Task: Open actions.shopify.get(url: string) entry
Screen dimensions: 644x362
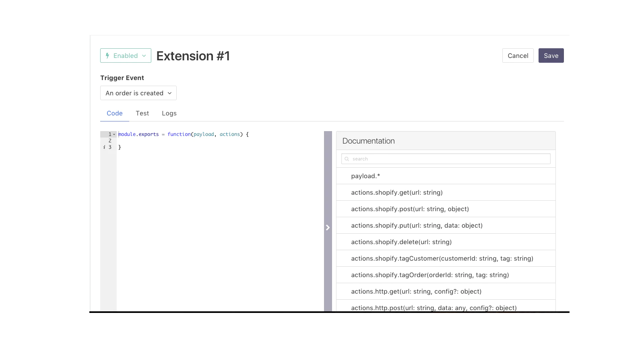Action: pyautogui.click(x=446, y=193)
